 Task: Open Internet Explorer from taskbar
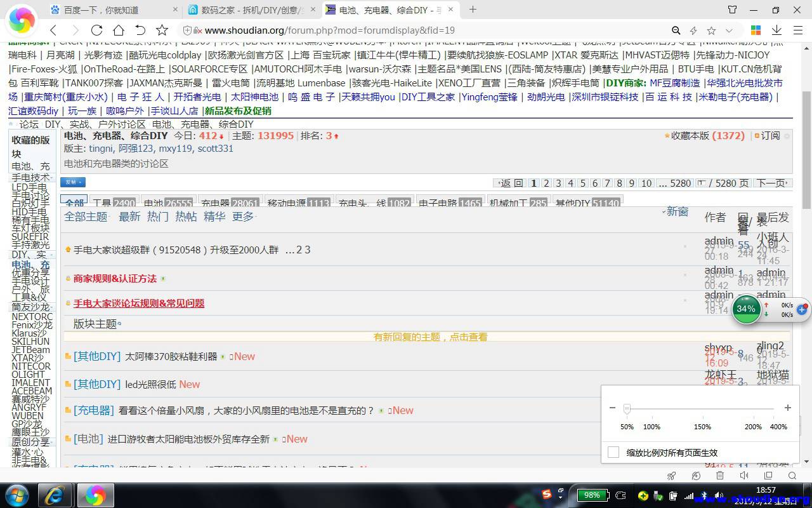coord(55,495)
